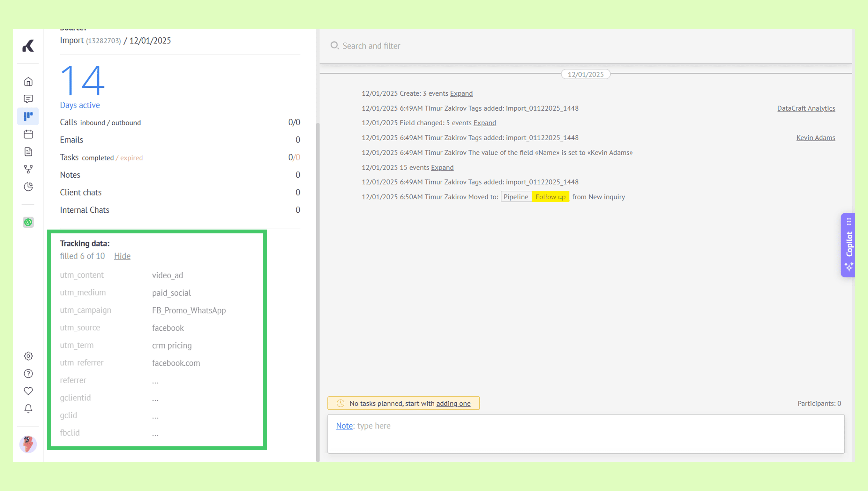Expand the 15 events entry

[x=442, y=168]
